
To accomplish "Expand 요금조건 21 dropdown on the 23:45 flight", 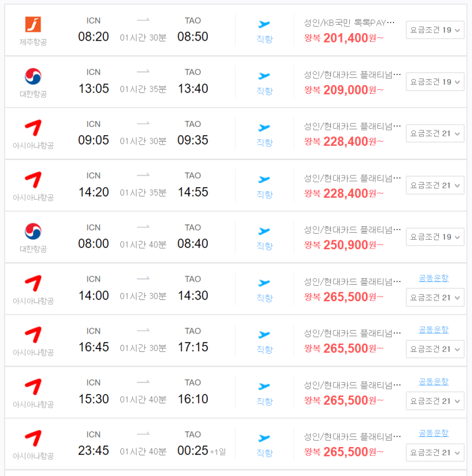I will tap(435, 452).
